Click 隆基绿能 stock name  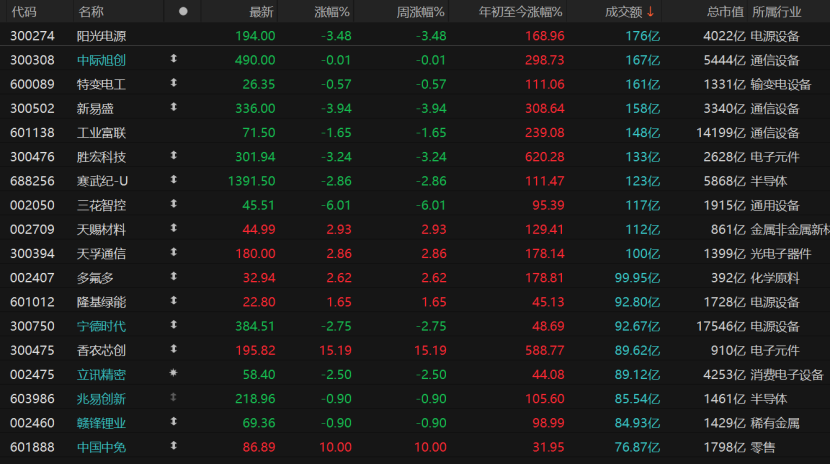(101, 302)
